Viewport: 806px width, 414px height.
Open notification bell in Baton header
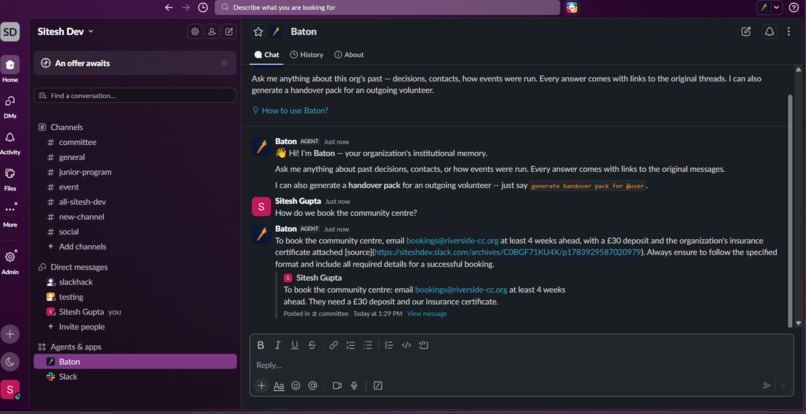769,32
